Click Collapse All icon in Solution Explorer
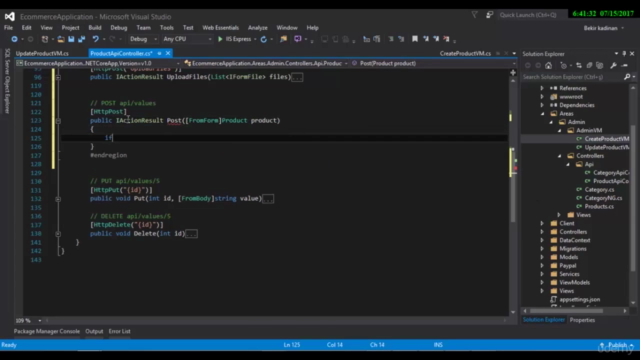 pos(589,65)
